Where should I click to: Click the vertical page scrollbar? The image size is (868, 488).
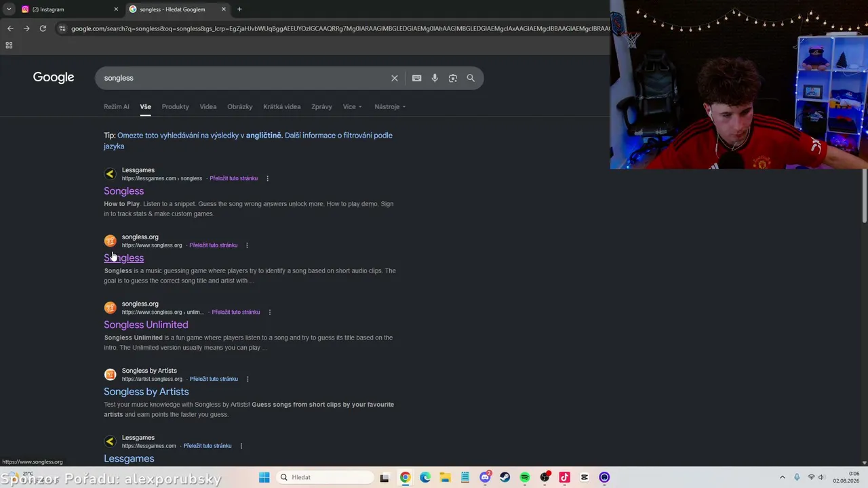pyautogui.click(x=864, y=195)
